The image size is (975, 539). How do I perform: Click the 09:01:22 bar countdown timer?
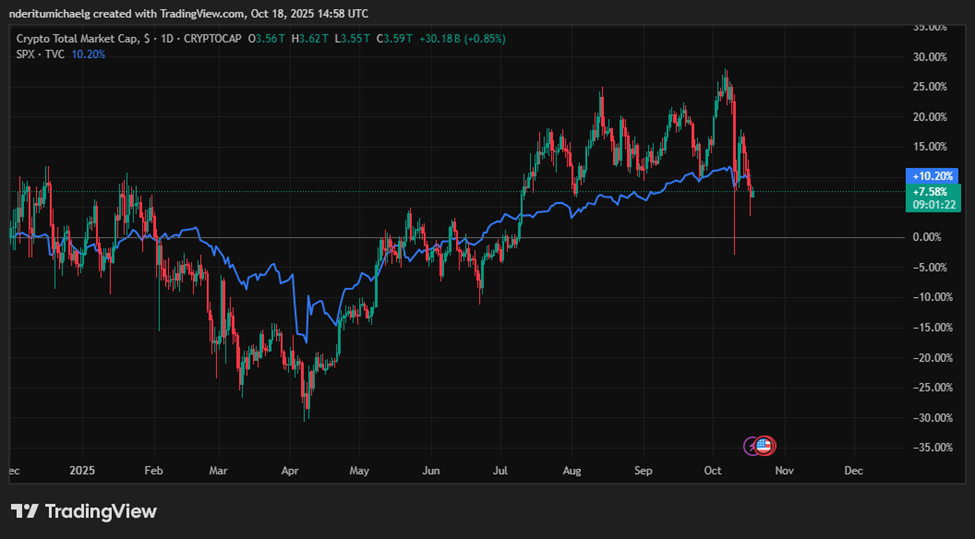pyautogui.click(x=932, y=205)
